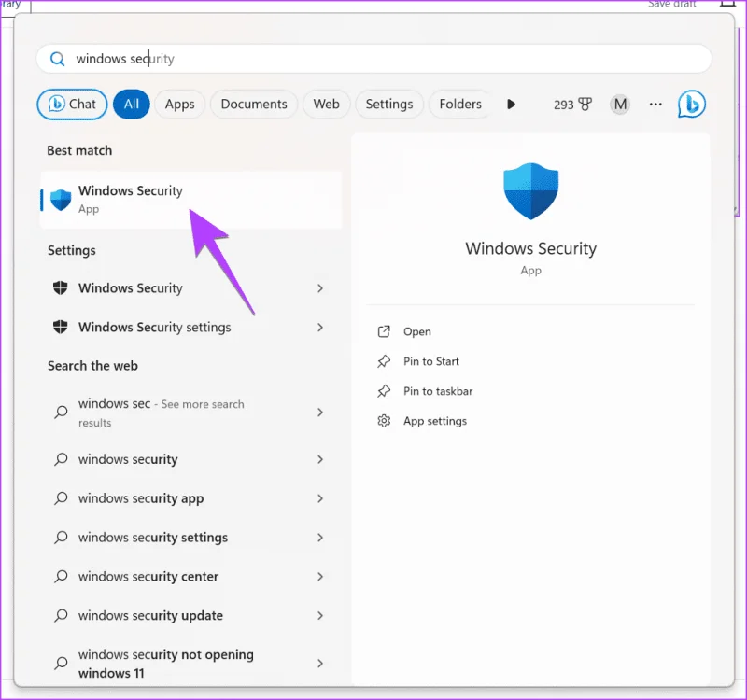Viewport: 747px width, 700px height.
Task: Click the pin icon beside Pin to taskbar
Action: 384,391
